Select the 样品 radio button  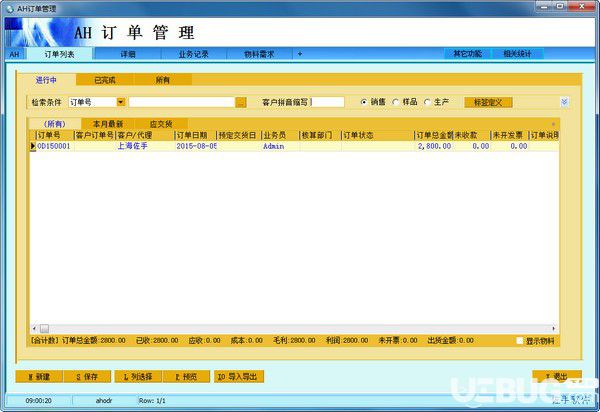tap(396, 102)
